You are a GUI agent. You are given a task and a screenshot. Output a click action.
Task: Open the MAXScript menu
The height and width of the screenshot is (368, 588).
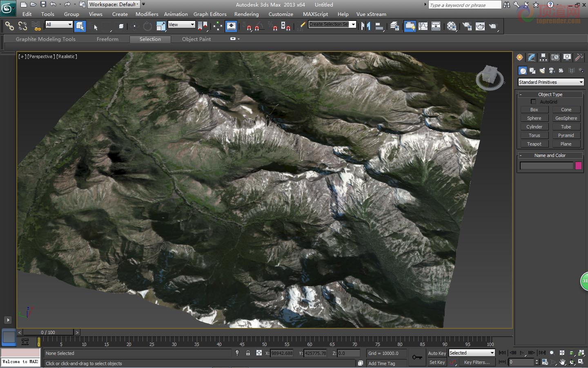tap(315, 14)
